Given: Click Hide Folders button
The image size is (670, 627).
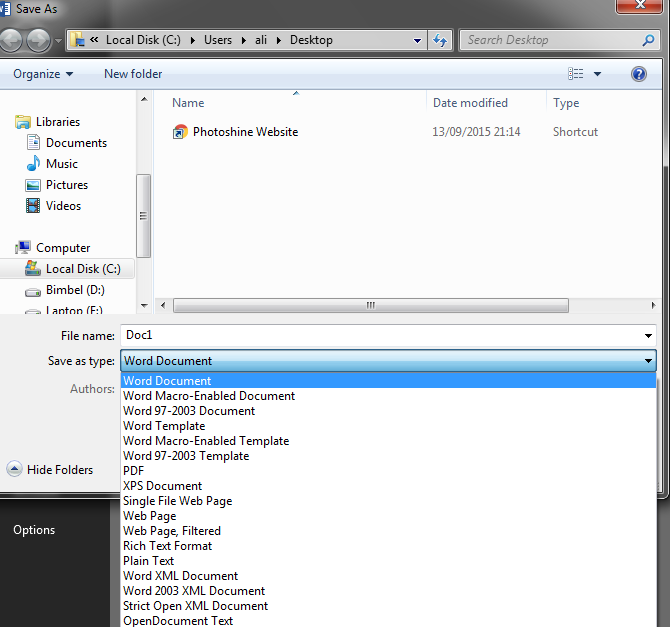Looking at the screenshot, I should pos(50,469).
